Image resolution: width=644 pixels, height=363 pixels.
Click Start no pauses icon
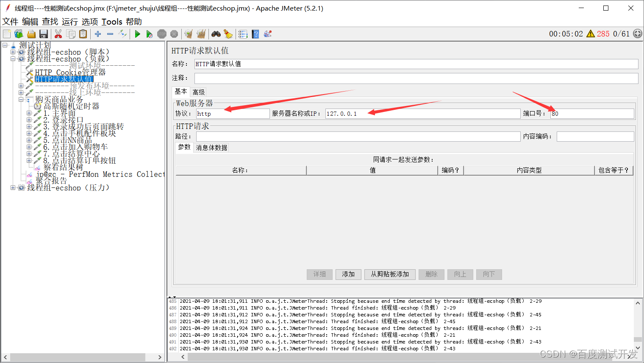[149, 34]
